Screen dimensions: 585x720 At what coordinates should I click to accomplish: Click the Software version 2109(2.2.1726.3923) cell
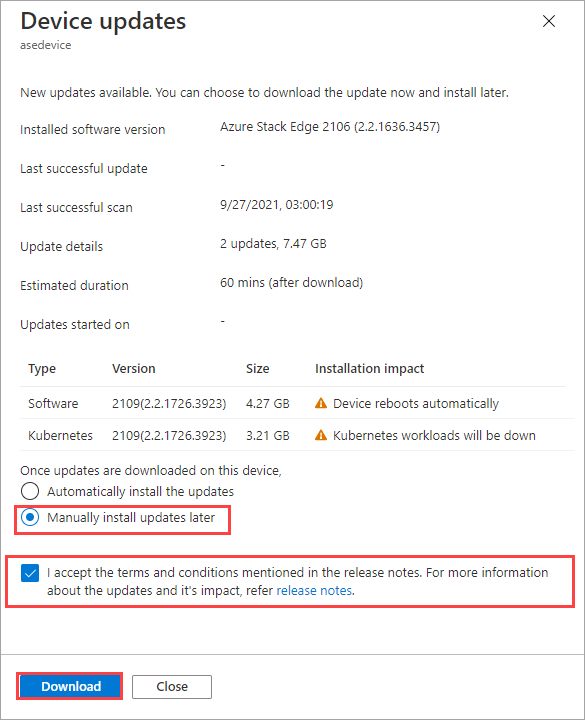tap(169, 403)
